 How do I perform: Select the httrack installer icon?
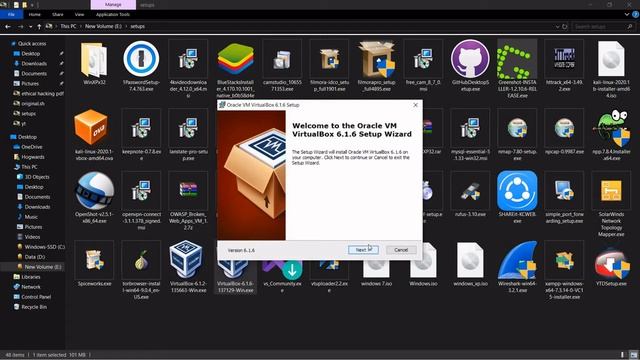tap(564, 59)
